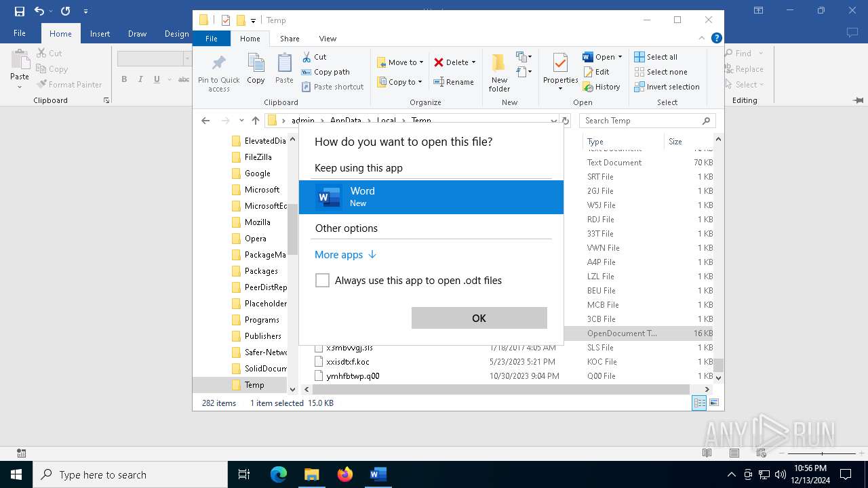Click Explorer Help question mark icon
Viewport: 868px width, 488px height.
pos(716,39)
